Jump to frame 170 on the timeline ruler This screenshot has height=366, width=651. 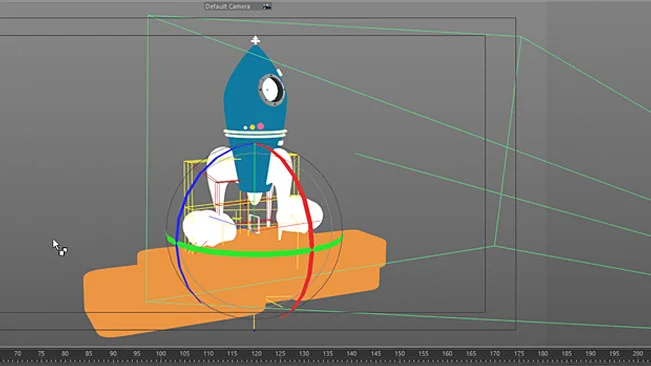pos(495,354)
